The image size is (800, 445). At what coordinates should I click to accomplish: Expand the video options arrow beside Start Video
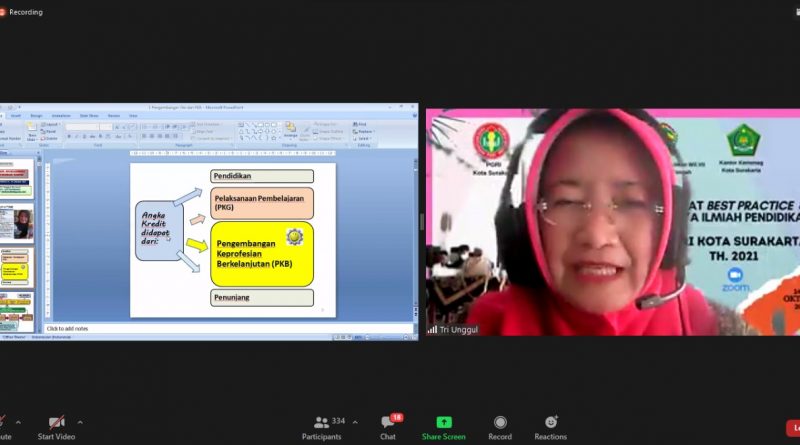click(80, 422)
